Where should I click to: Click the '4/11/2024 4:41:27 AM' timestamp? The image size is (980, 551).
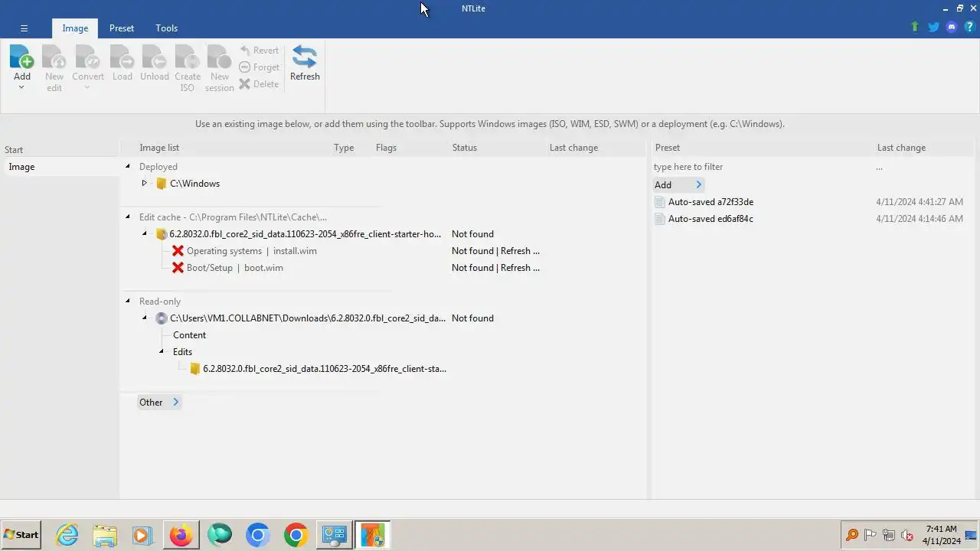(920, 202)
